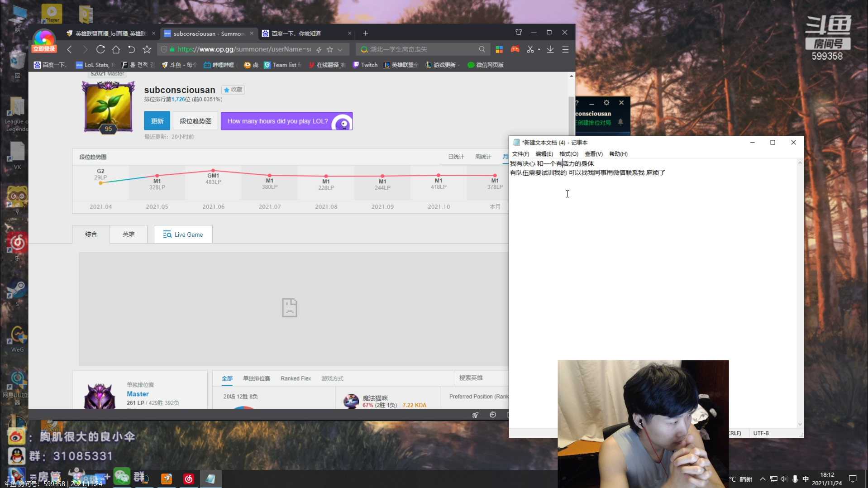Open Notepad 格式(O) menu
The width and height of the screenshot is (868, 488).
(568, 154)
